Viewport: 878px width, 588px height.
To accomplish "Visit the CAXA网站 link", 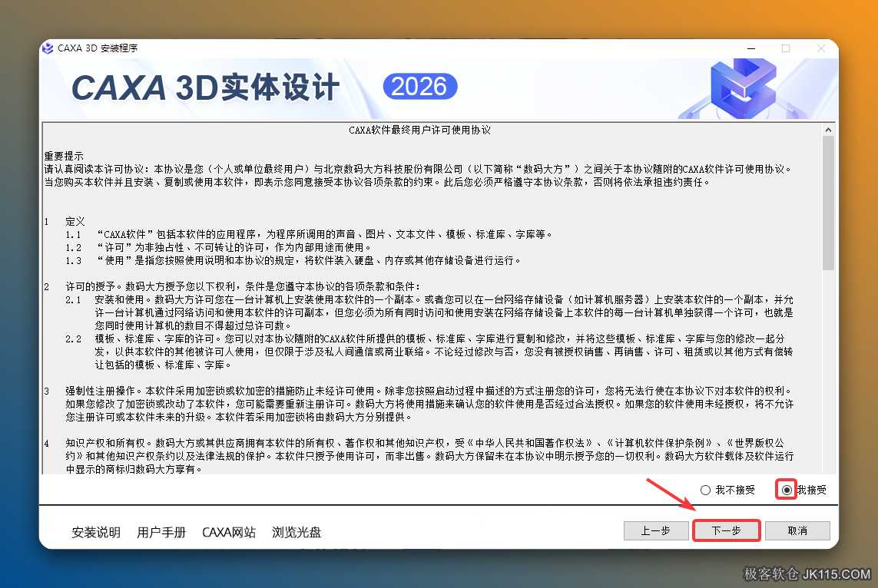I will (229, 532).
